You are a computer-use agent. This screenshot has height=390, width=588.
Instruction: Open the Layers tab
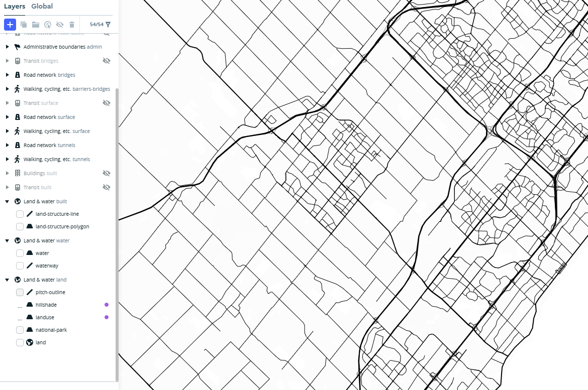[15, 7]
